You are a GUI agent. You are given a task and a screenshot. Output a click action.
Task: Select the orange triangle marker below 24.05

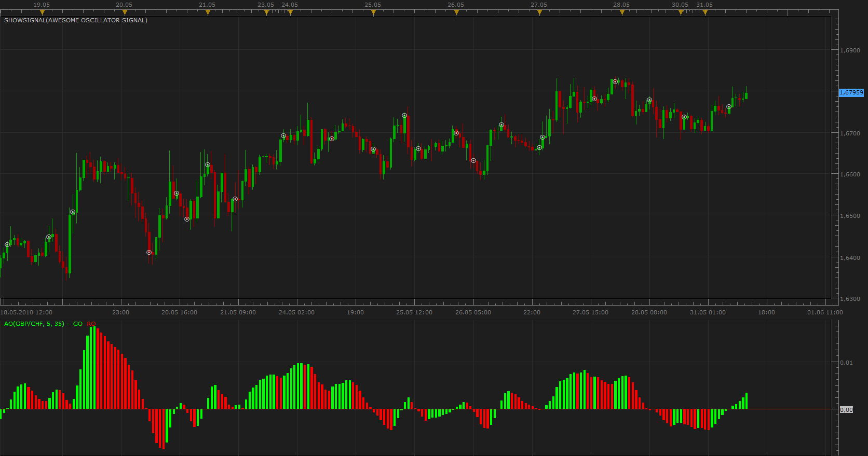click(x=290, y=13)
